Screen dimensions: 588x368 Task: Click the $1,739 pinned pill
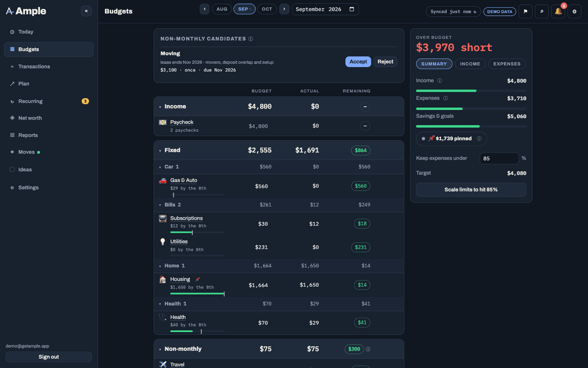coord(451,139)
